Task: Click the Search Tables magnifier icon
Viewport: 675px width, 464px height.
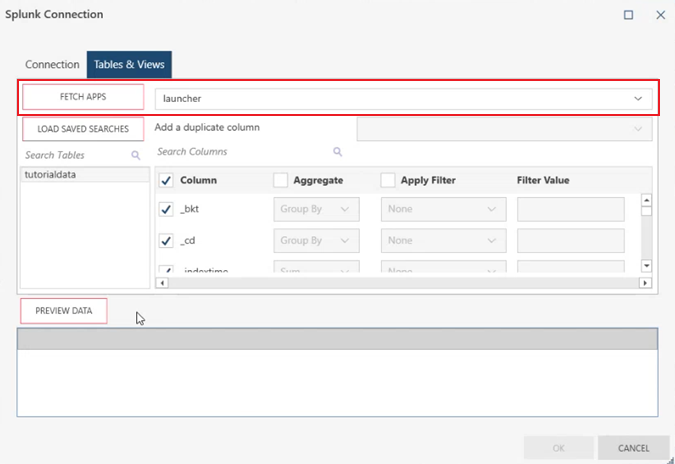Action: [136, 156]
